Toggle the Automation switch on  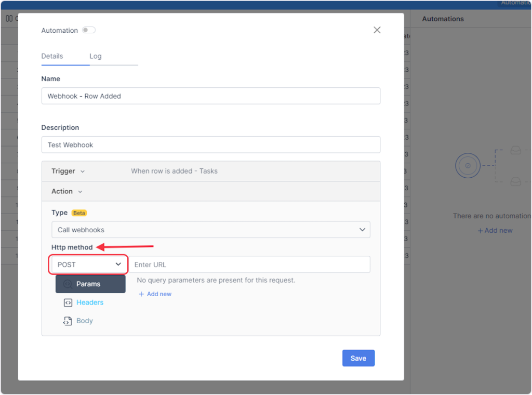click(x=89, y=30)
